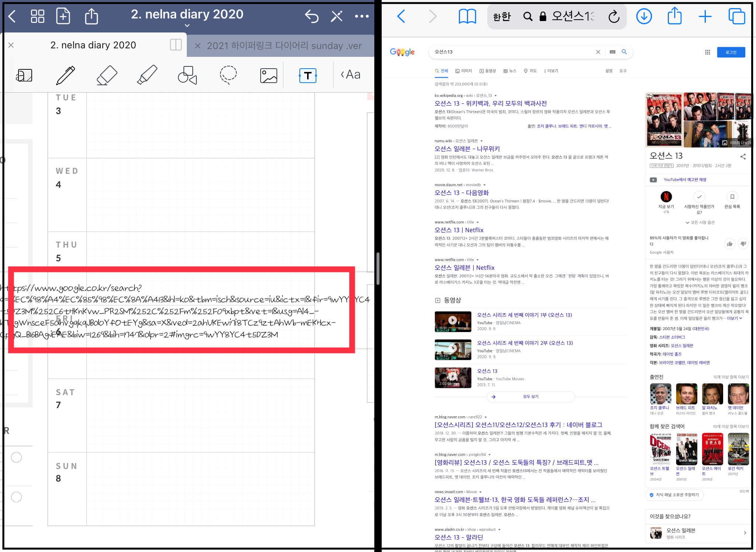This screenshot has height=552, width=756.
Task: Select the Lasso selection tool
Action: point(228,75)
